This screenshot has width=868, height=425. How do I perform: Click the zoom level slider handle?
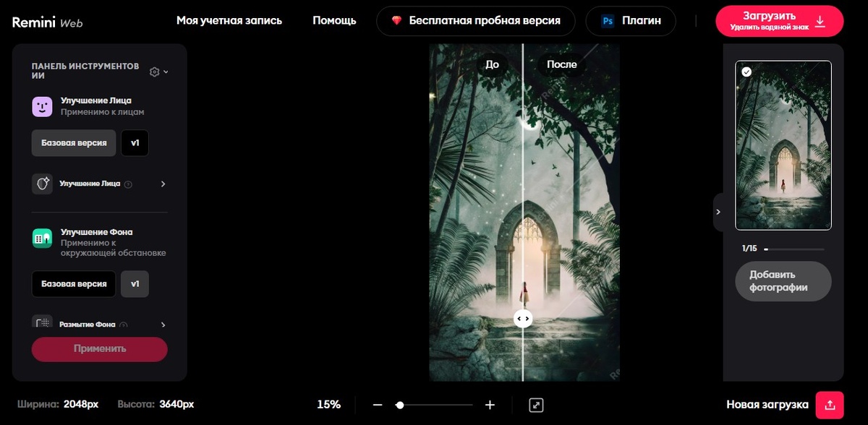400,405
